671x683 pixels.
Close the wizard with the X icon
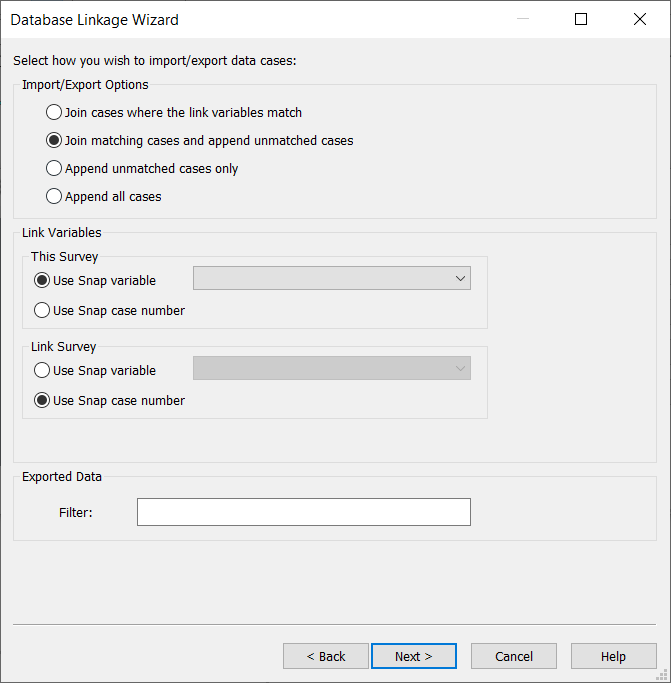pos(640,19)
